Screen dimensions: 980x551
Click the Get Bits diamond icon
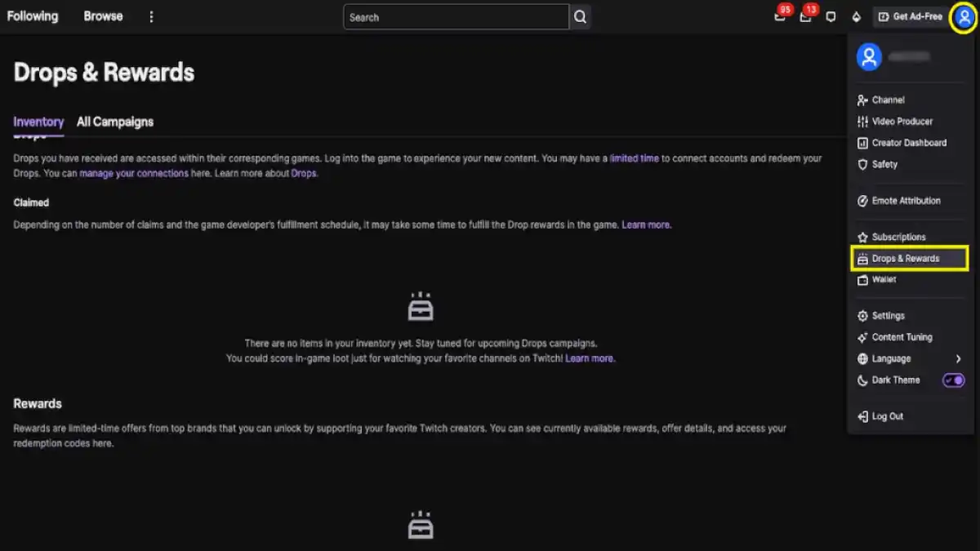pyautogui.click(x=856, y=17)
